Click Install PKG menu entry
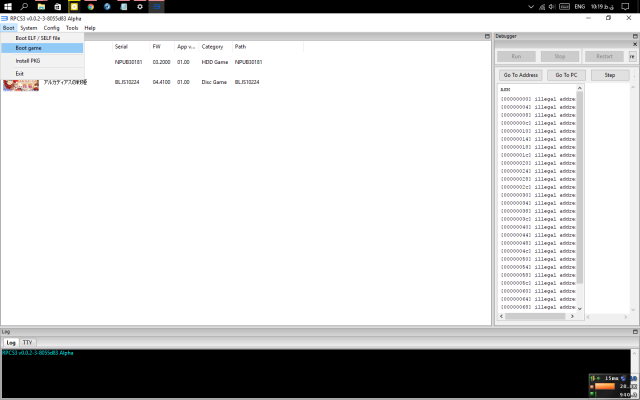The image size is (640, 400). point(27,60)
